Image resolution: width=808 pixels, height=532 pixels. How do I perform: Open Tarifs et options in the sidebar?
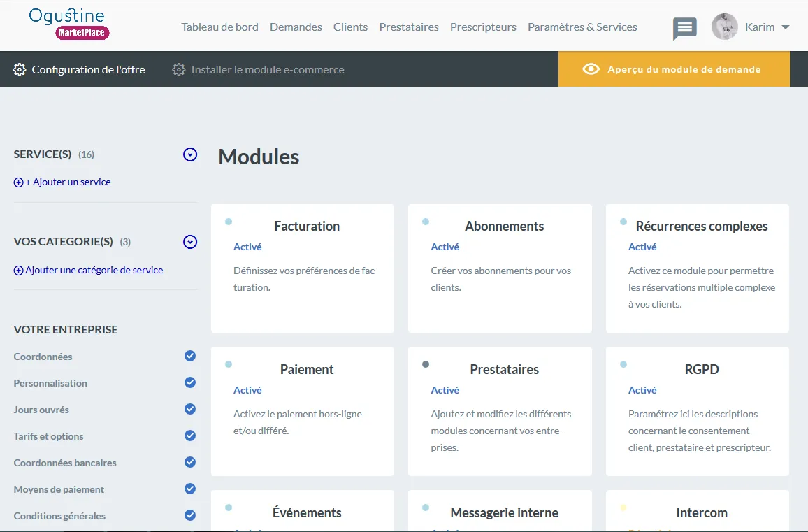click(49, 436)
